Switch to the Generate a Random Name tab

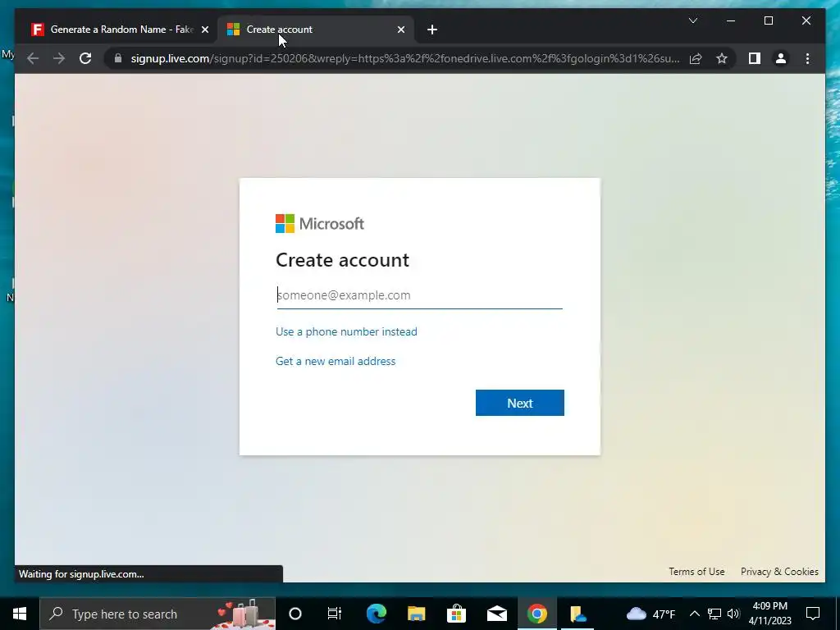117,30
